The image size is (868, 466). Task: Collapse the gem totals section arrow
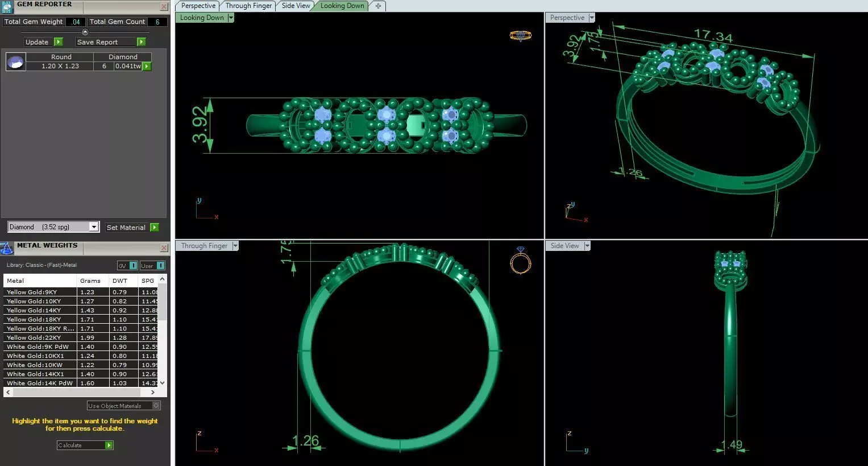point(85,32)
